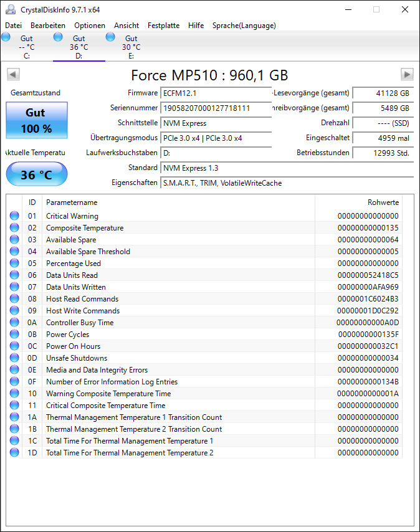This screenshot has width=420, height=532.
Task: Click the 12993 Std. operating hours value
Action: [383, 153]
